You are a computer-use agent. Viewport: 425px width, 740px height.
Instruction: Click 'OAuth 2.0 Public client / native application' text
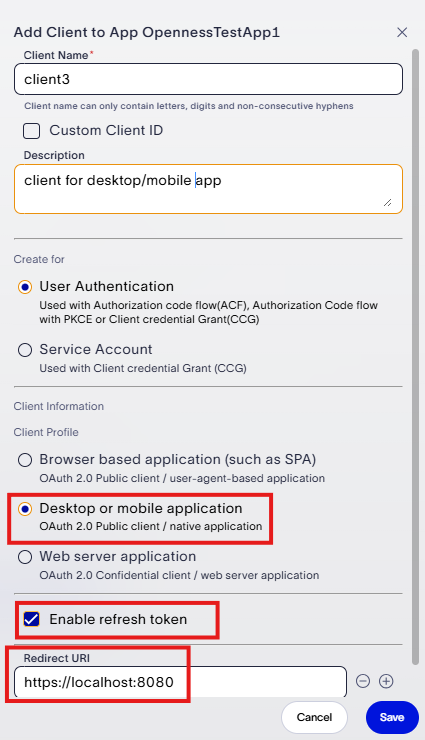tap(150, 526)
